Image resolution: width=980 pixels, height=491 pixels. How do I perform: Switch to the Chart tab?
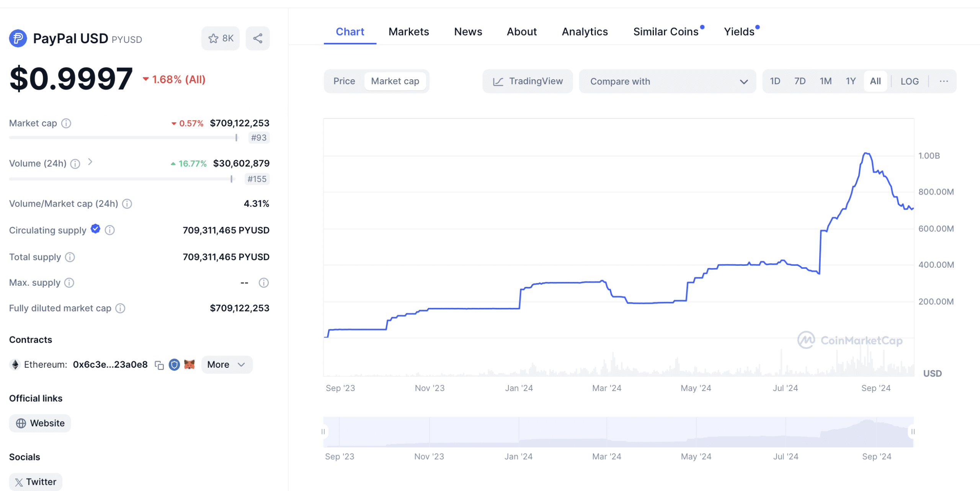tap(350, 31)
